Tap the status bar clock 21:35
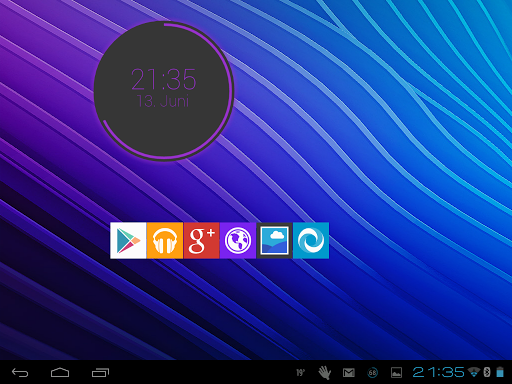 tap(438, 372)
